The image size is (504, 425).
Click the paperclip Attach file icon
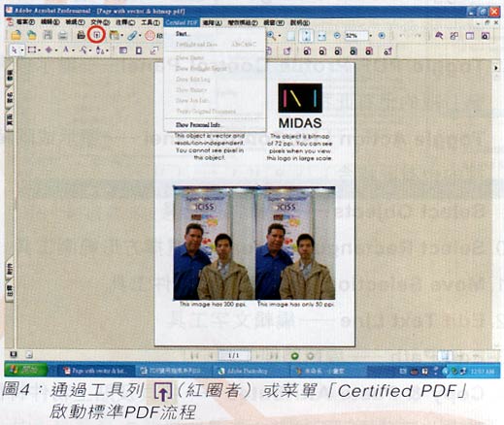[x=132, y=35]
